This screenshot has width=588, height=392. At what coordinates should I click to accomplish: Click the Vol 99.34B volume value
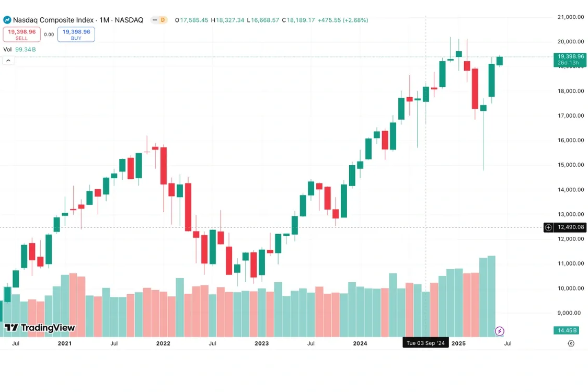pyautogui.click(x=25, y=49)
